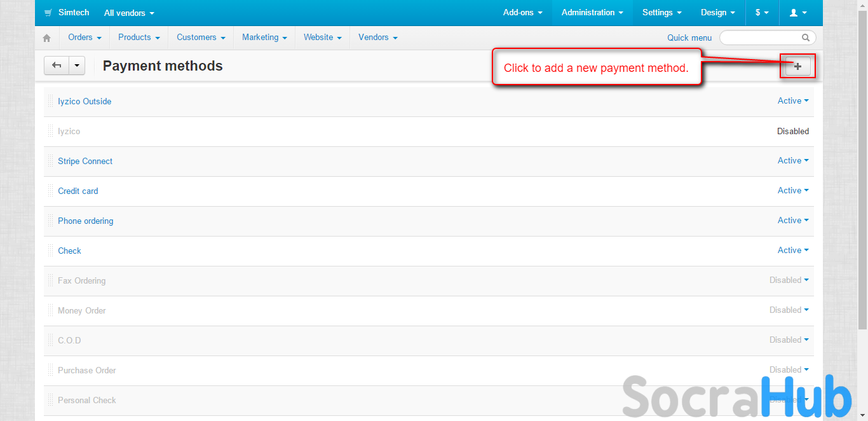This screenshot has width=868, height=421.
Task: Click the search magnifier icon
Action: (806, 38)
